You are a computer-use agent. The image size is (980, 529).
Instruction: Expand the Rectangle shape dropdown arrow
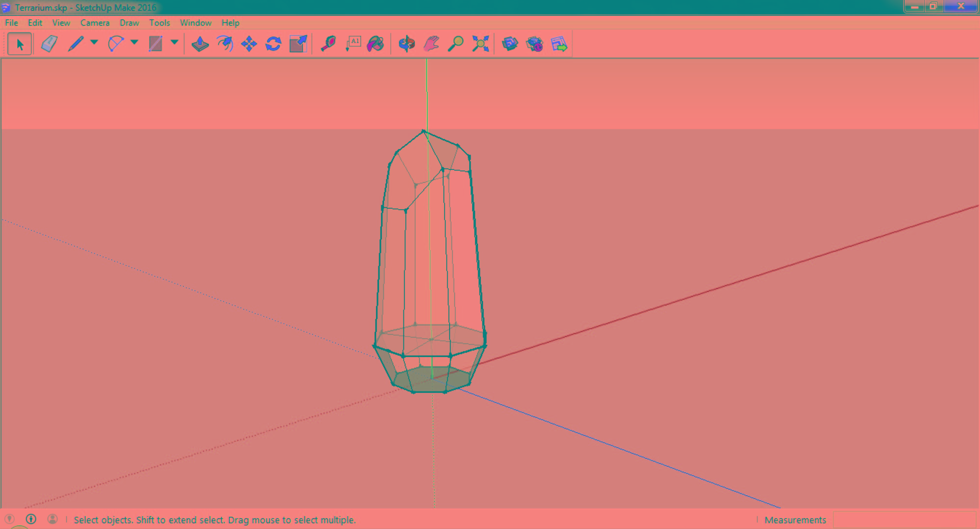tap(175, 43)
